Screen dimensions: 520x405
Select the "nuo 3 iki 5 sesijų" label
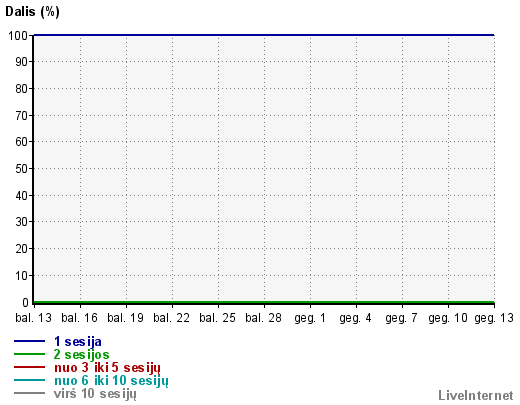tap(107, 368)
